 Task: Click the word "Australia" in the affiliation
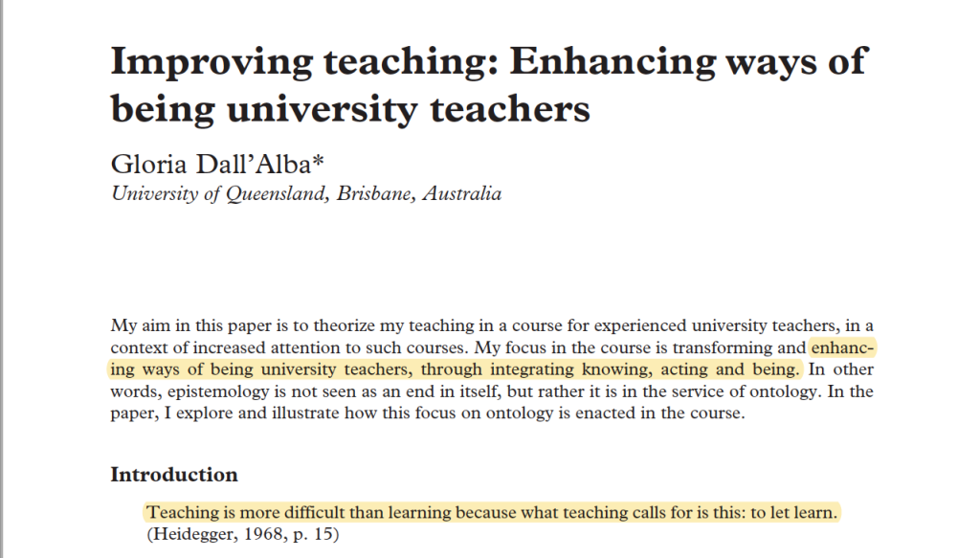click(x=462, y=193)
